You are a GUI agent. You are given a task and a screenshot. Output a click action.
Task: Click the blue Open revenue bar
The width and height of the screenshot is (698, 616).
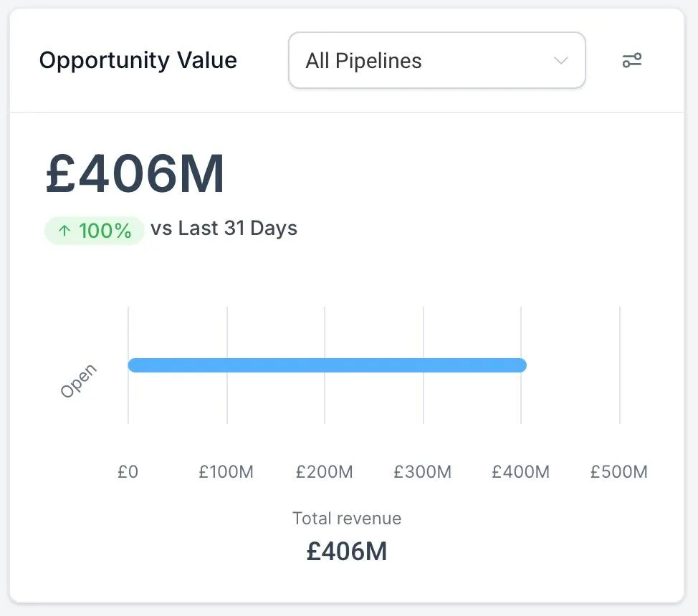[326, 365]
